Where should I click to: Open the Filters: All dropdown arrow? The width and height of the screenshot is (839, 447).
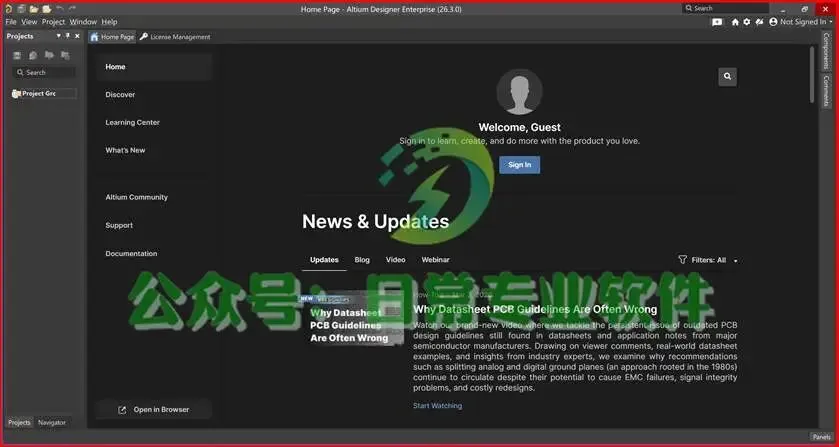[735, 261]
